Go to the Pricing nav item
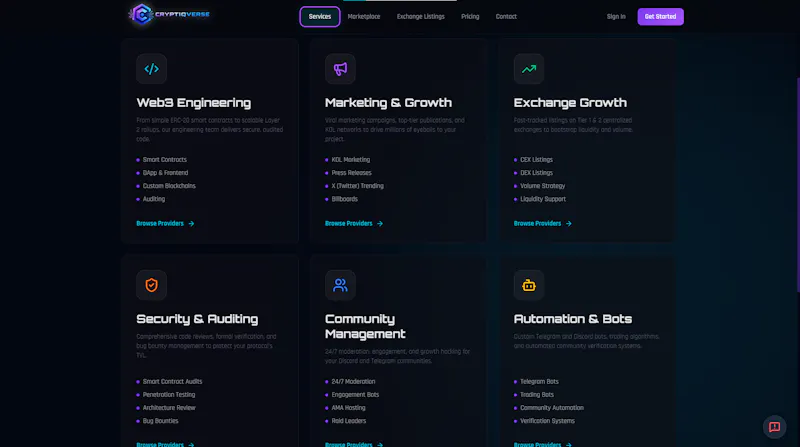This screenshot has width=800, height=447. click(x=470, y=17)
